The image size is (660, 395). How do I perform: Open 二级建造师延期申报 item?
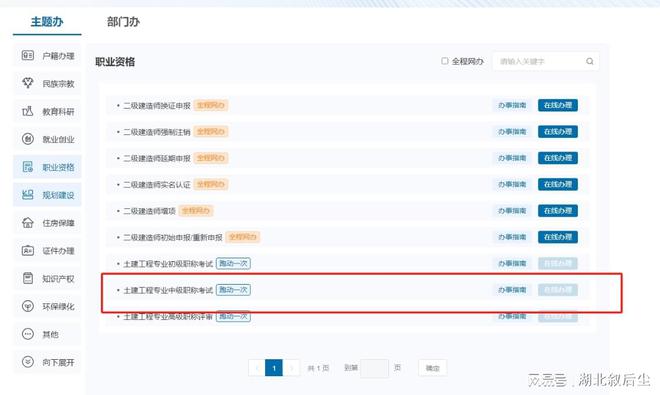coord(157,158)
